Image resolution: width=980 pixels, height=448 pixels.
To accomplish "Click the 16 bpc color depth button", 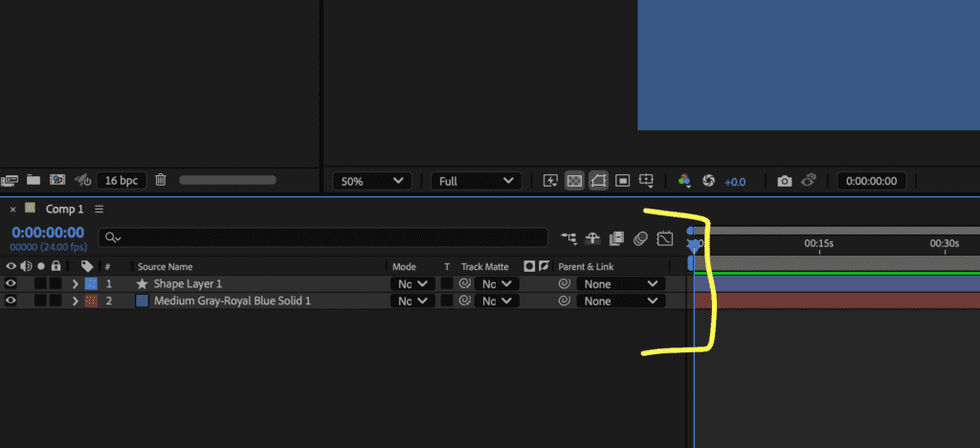I will click(121, 180).
